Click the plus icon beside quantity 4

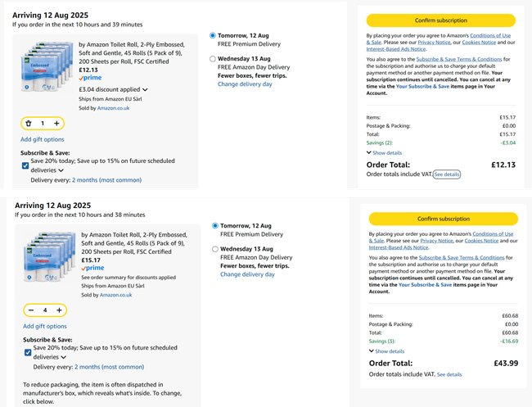click(59, 310)
